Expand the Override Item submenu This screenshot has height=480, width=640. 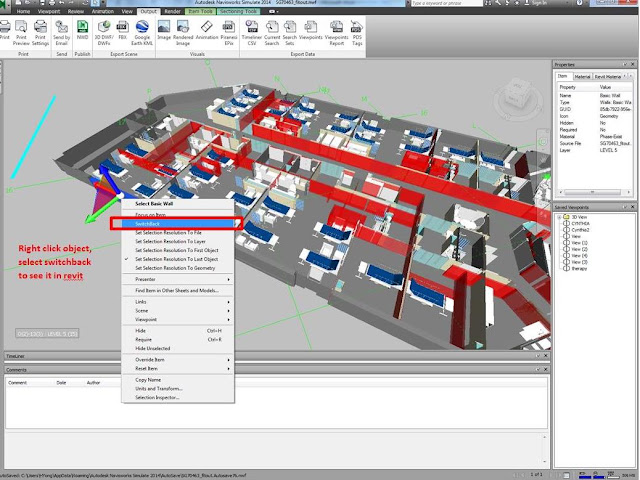(178, 360)
